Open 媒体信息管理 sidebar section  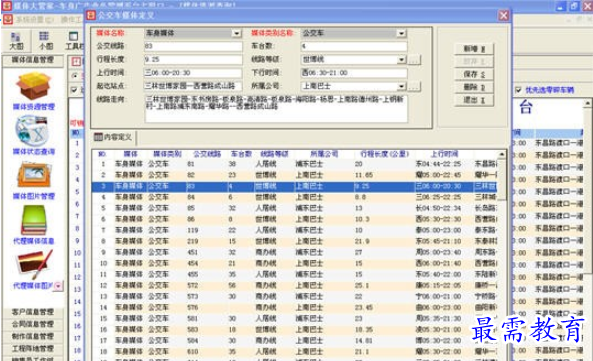33,60
